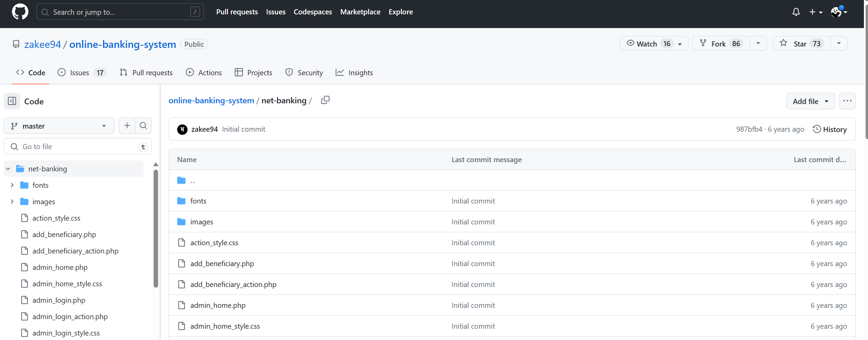Add a file using sidebar plus icon
The width and height of the screenshot is (868, 340).
coord(127,126)
